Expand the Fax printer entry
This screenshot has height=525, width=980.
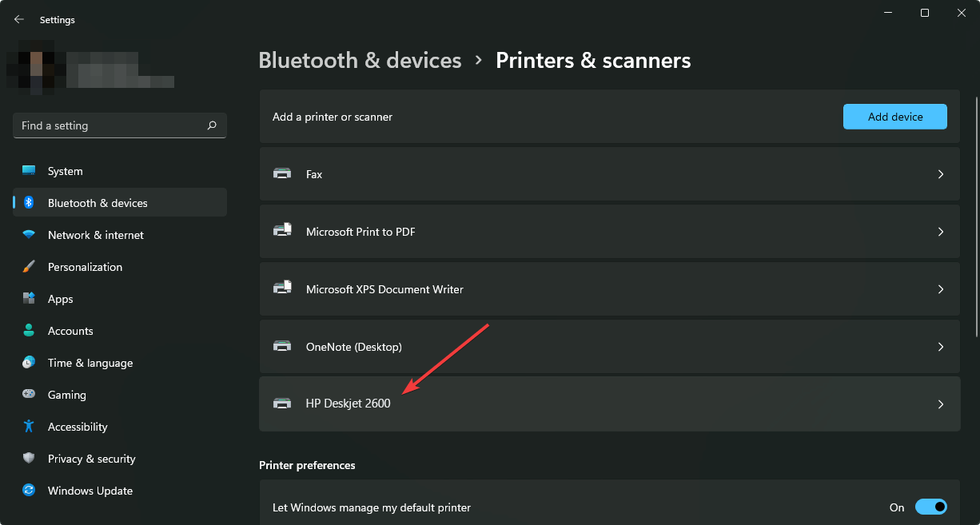pos(941,173)
